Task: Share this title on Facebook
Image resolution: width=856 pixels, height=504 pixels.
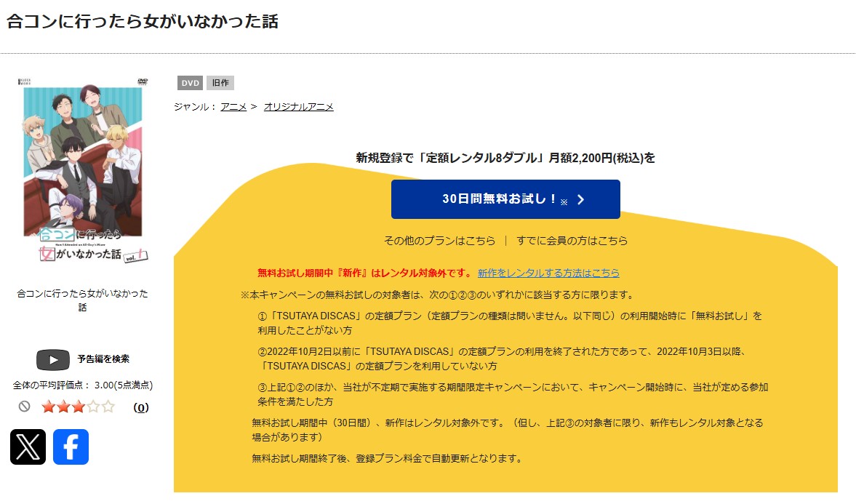Action: point(71,447)
